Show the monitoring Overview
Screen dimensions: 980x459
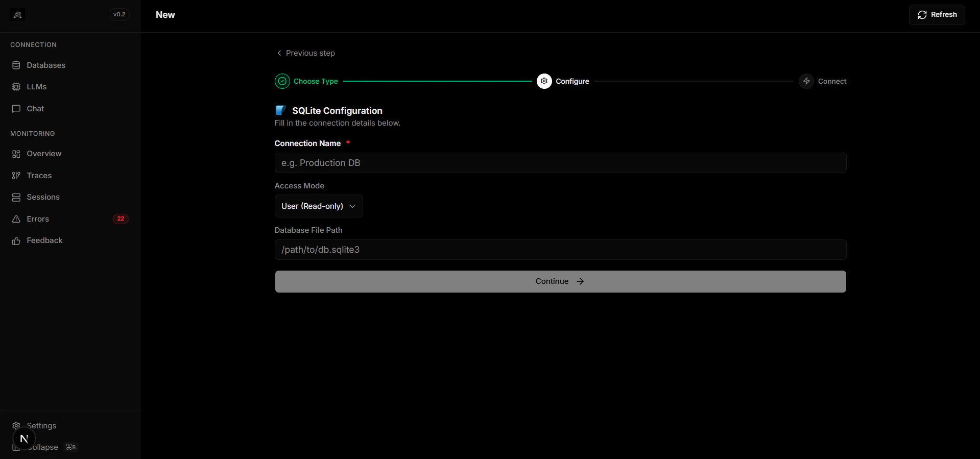pyautogui.click(x=70, y=154)
